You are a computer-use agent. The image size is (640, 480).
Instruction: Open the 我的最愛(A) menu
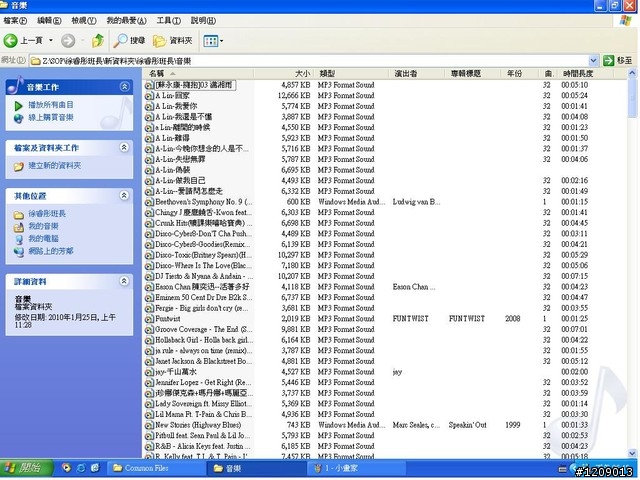[x=126, y=20]
